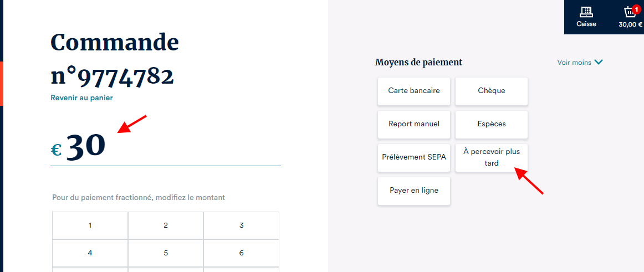Pay with Espèces

tap(492, 124)
